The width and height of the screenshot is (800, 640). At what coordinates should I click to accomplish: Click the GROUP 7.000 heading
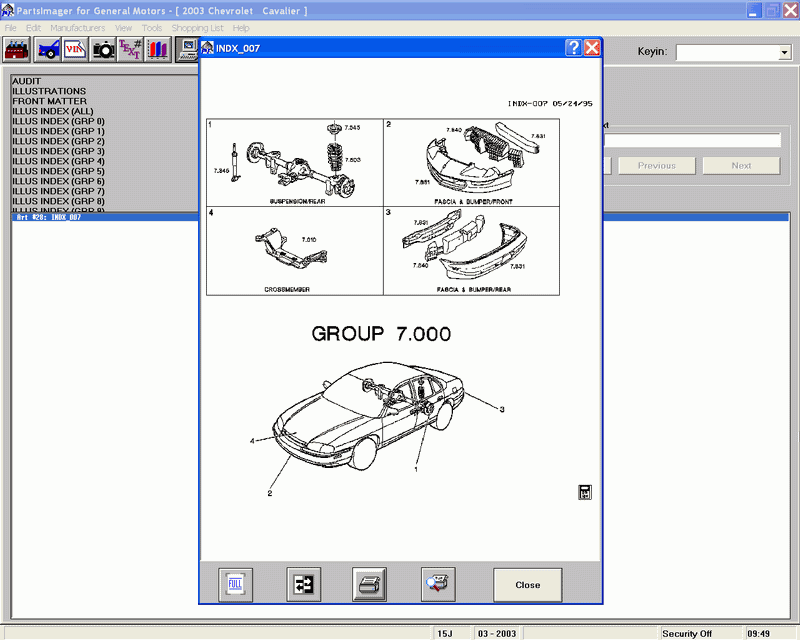[381, 334]
